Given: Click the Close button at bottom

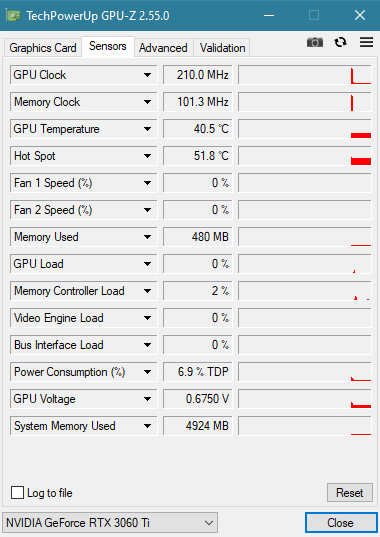Looking at the screenshot, I should 341,523.
